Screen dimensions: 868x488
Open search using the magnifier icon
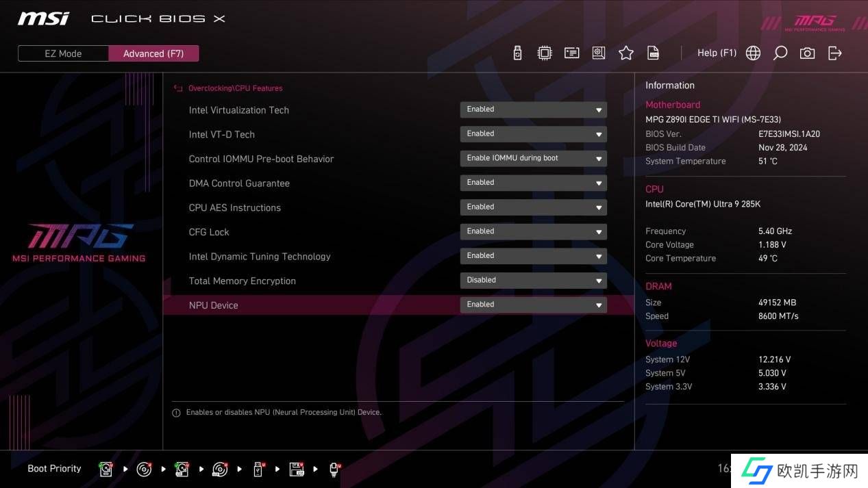coord(780,53)
